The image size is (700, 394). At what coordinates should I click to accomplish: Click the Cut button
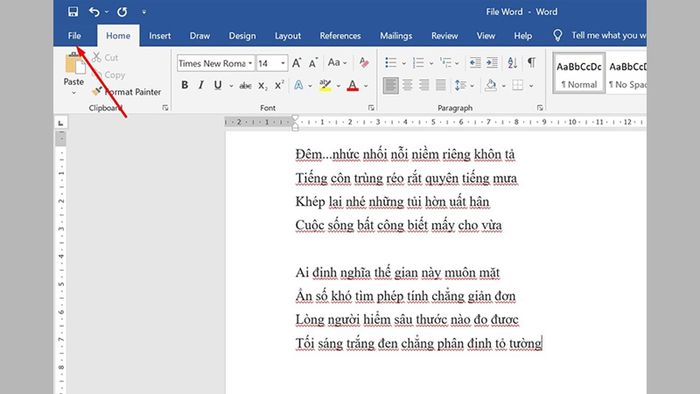tap(105, 58)
